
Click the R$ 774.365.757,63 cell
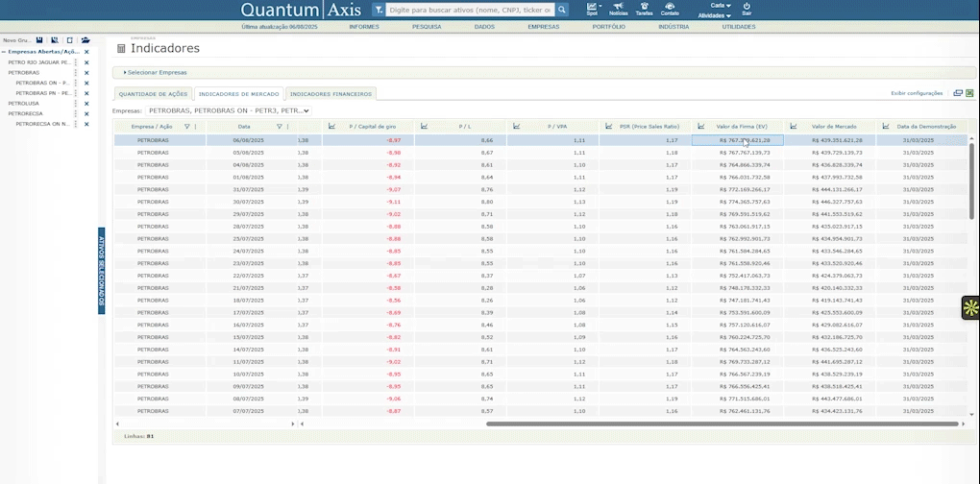tap(738, 202)
